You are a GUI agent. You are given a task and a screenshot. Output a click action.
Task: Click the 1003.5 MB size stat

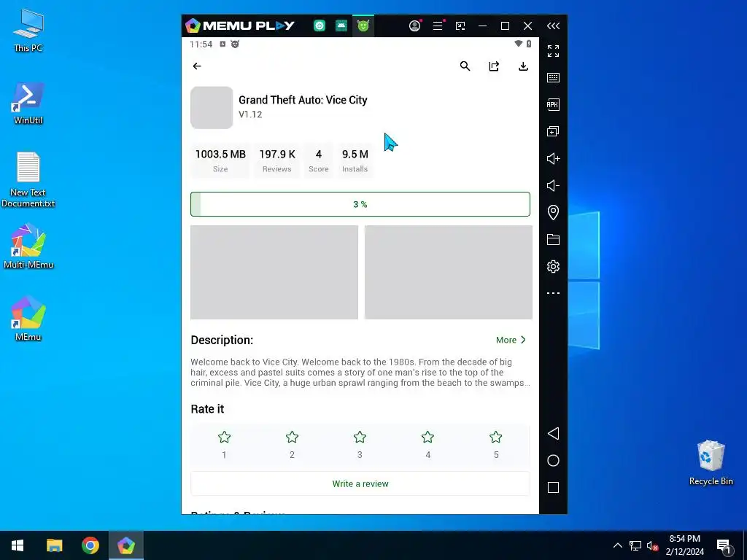220,160
